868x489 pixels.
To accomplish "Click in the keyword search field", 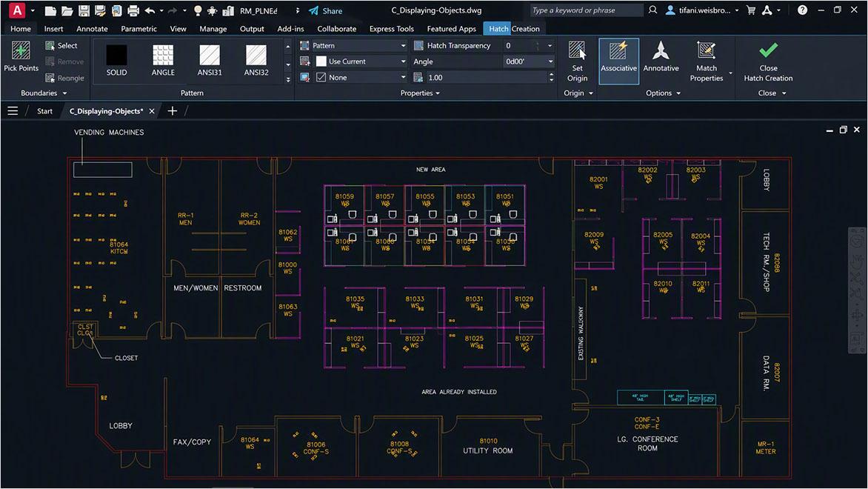I will pos(586,10).
